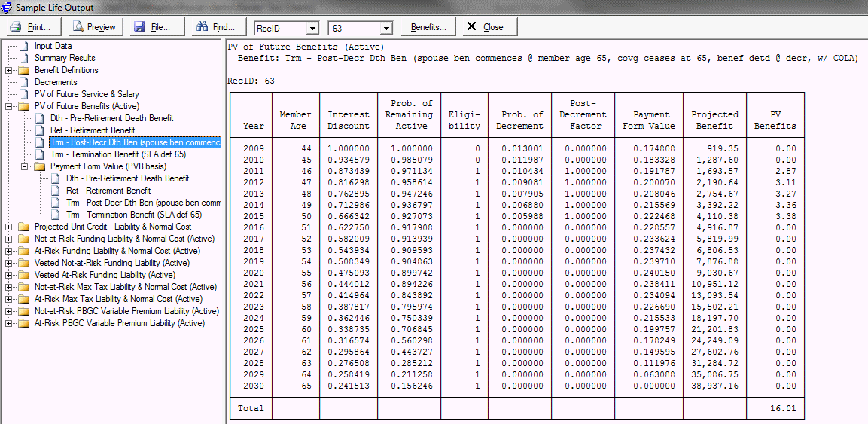Select Vested At-Risk Funding Liability (Active)

click(104, 275)
